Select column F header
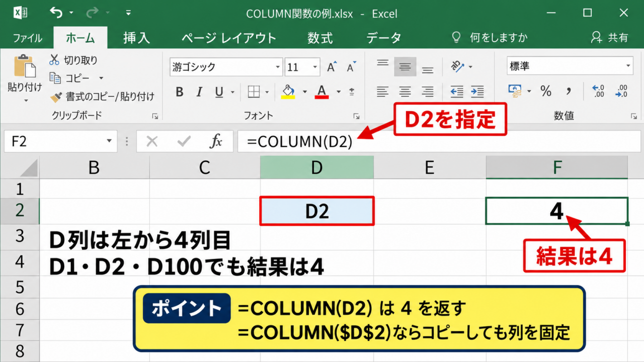Screen dimensions: 644x362 tap(557, 167)
